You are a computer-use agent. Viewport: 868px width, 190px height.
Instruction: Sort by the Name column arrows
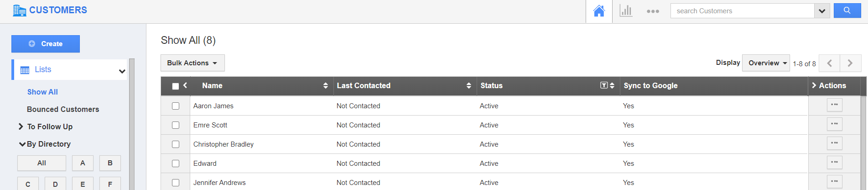(325, 85)
